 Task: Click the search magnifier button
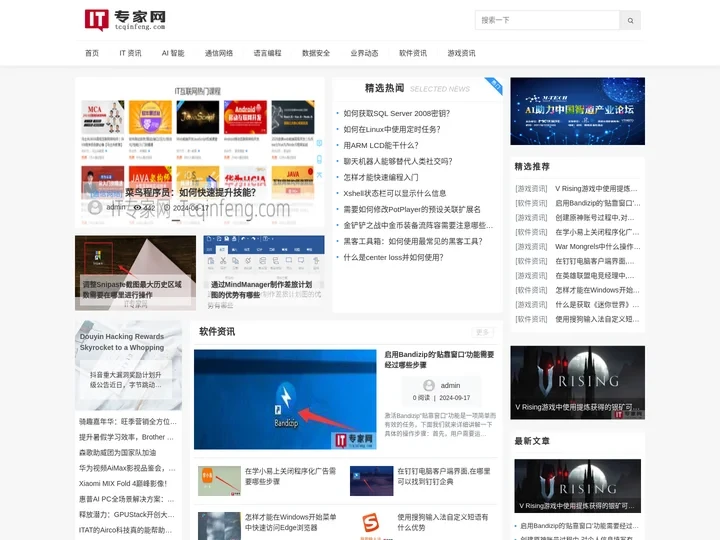coord(630,20)
